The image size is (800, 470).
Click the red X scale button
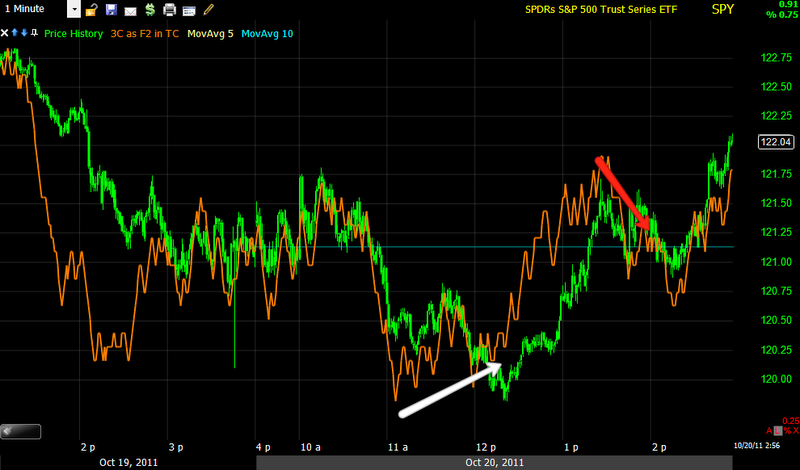[x=795, y=431]
